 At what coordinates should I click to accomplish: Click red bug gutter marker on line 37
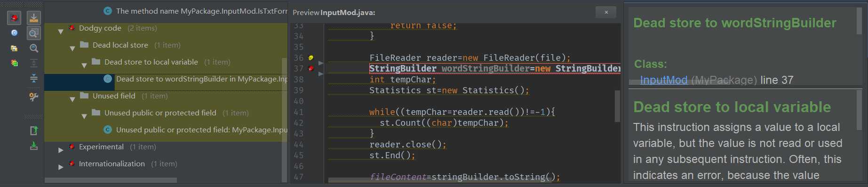pos(311,69)
